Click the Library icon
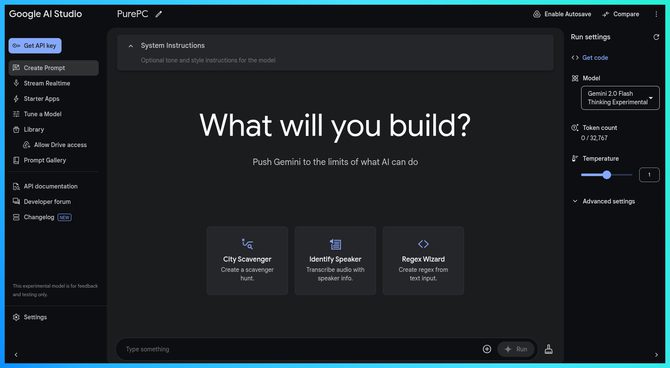This screenshot has height=368, width=670. [x=16, y=130]
